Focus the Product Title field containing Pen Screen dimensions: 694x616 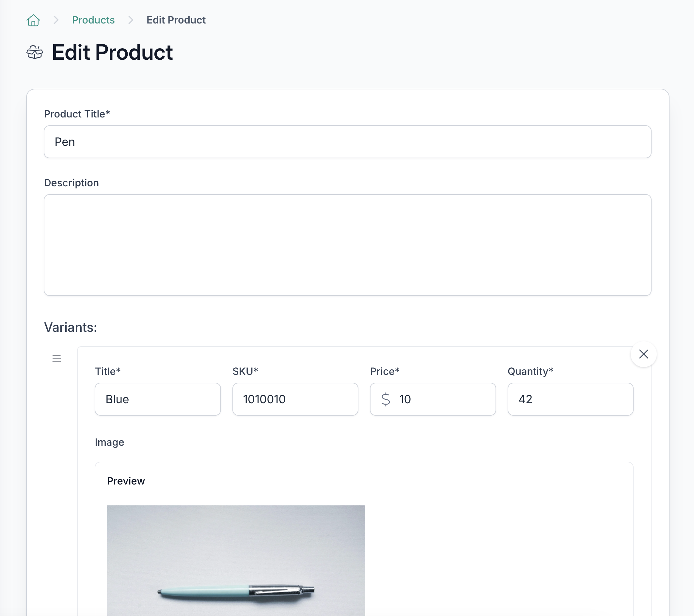(347, 142)
